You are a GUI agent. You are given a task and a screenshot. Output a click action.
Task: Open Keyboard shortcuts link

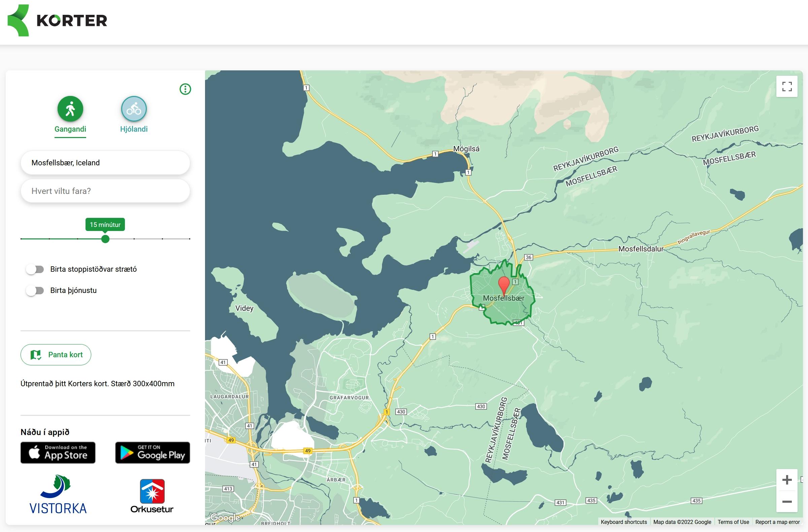click(624, 522)
